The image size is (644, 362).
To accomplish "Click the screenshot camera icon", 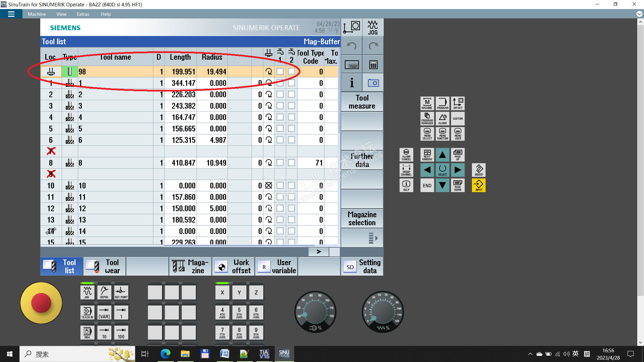I will (373, 83).
